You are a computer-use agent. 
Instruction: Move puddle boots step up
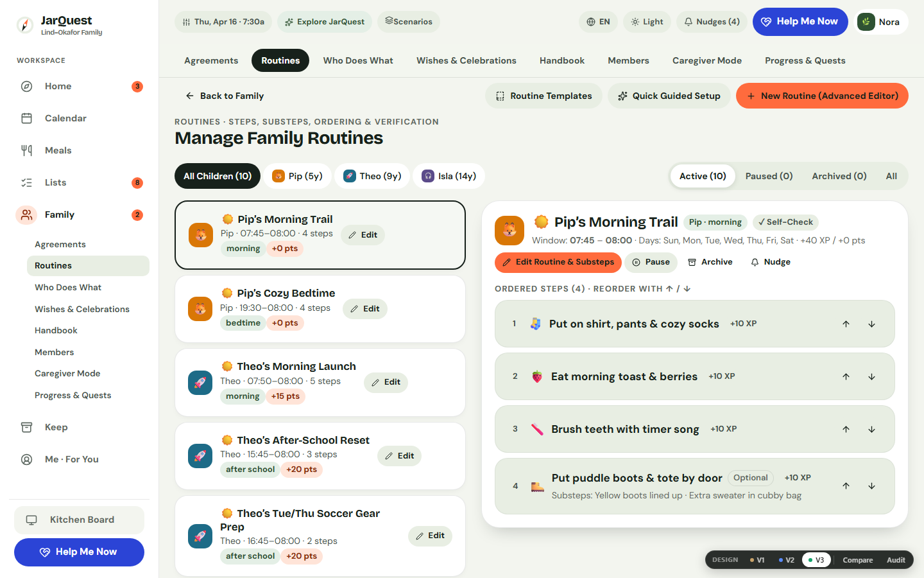point(846,486)
